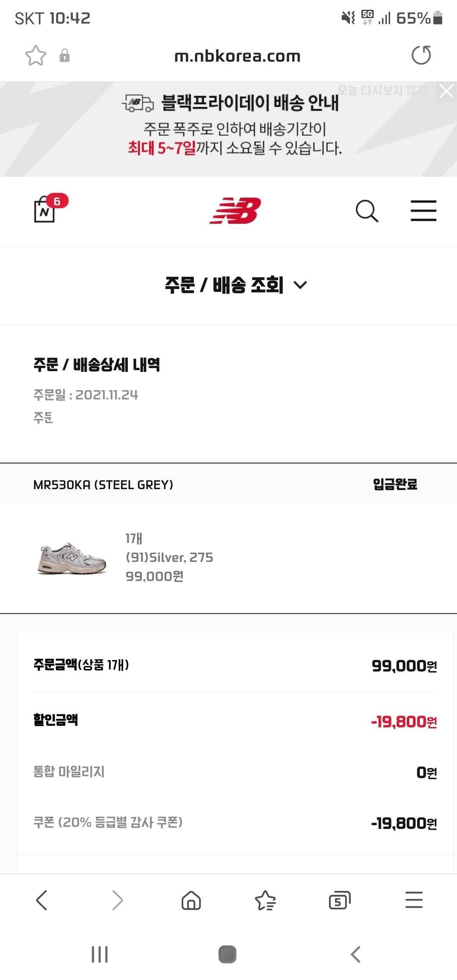Reload the page with refresh icon

pyautogui.click(x=421, y=55)
